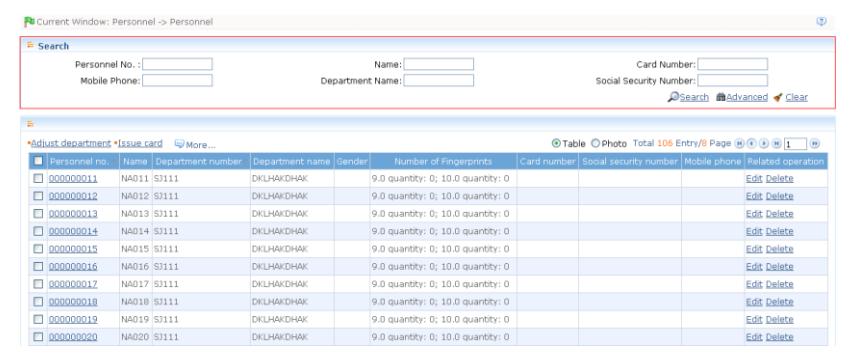Click the Adjust department link

[71, 143]
